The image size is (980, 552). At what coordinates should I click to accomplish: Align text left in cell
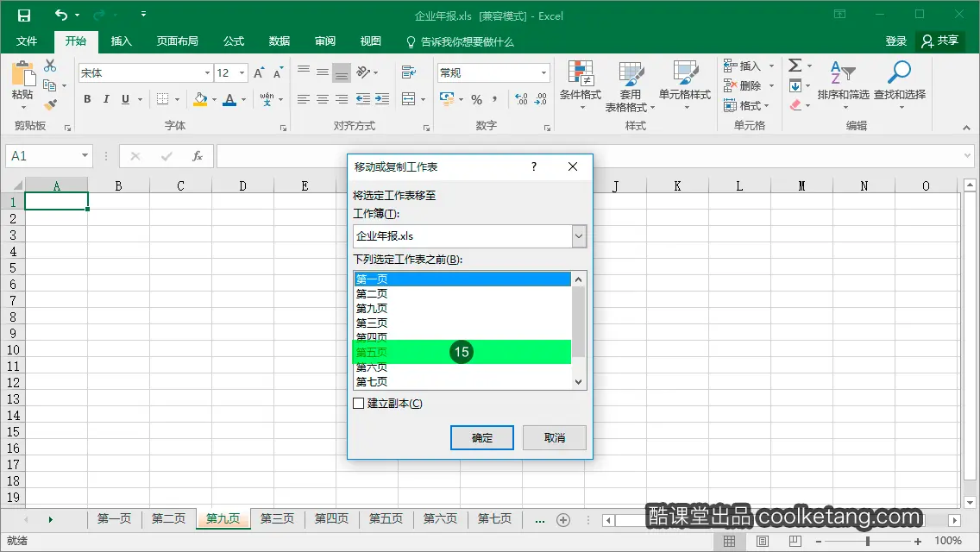(303, 99)
